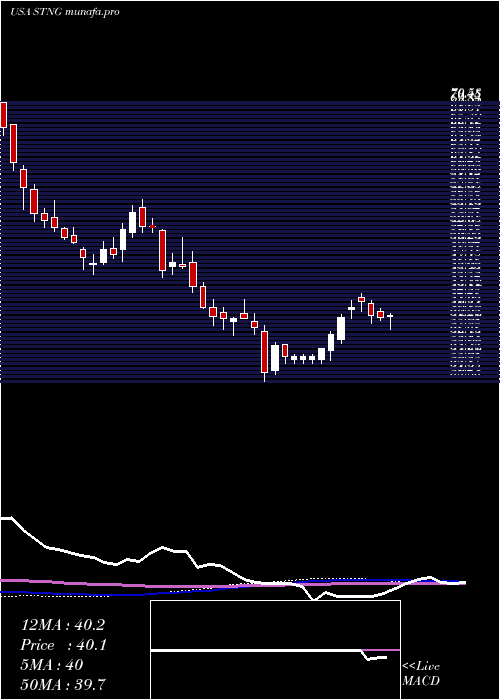
Task: Click the '<<Live MACD' label
Action: point(421,674)
